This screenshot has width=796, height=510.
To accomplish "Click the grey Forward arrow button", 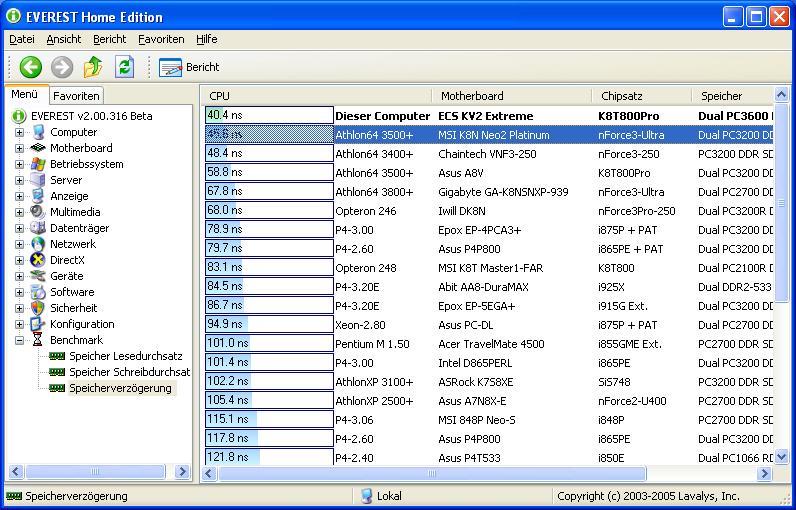I will pyautogui.click(x=62, y=67).
